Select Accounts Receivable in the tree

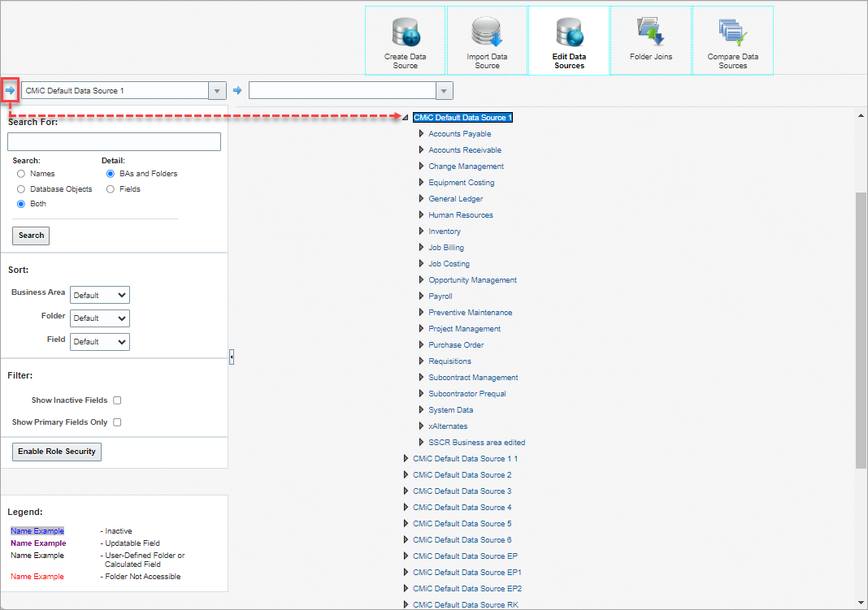coord(464,150)
